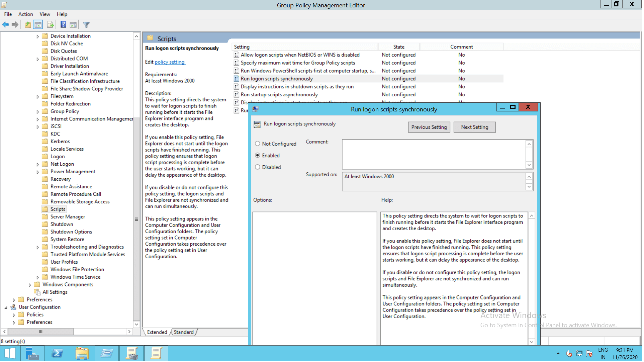Image resolution: width=644 pixels, height=362 pixels.
Task: Select the Enabled radio button
Action: point(258,156)
